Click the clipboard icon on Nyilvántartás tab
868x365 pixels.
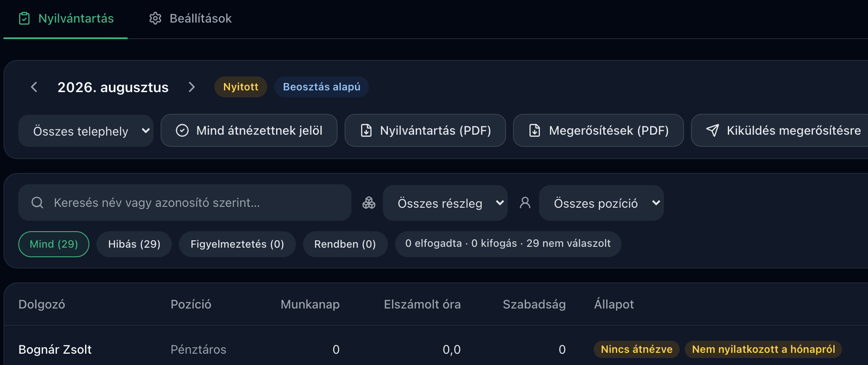pyautogui.click(x=24, y=19)
